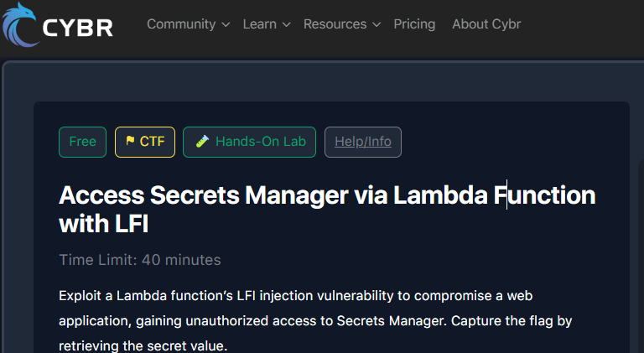
Task: Click the Free badge
Action: click(x=82, y=142)
